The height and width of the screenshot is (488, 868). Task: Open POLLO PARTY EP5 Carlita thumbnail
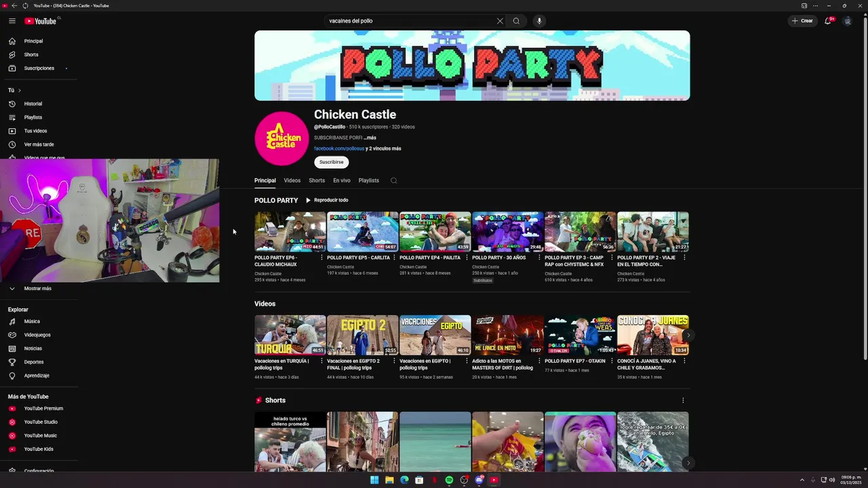(363, 232)
